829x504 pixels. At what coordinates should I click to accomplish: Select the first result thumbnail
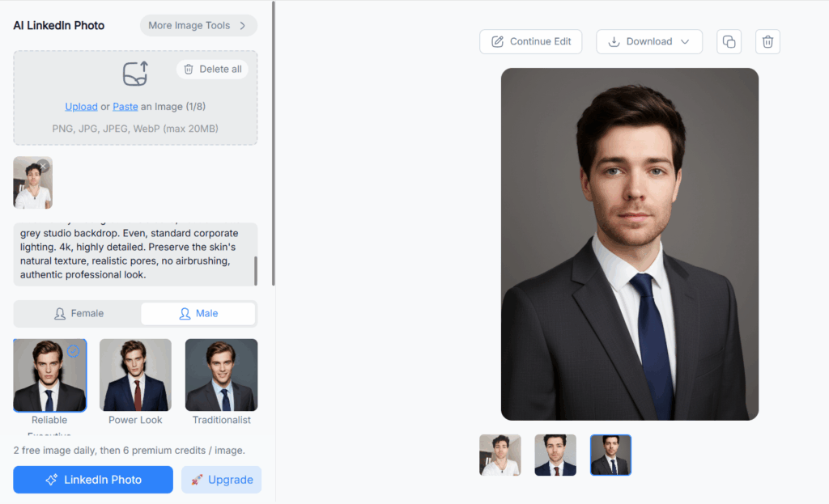click(x=500, y=455)
